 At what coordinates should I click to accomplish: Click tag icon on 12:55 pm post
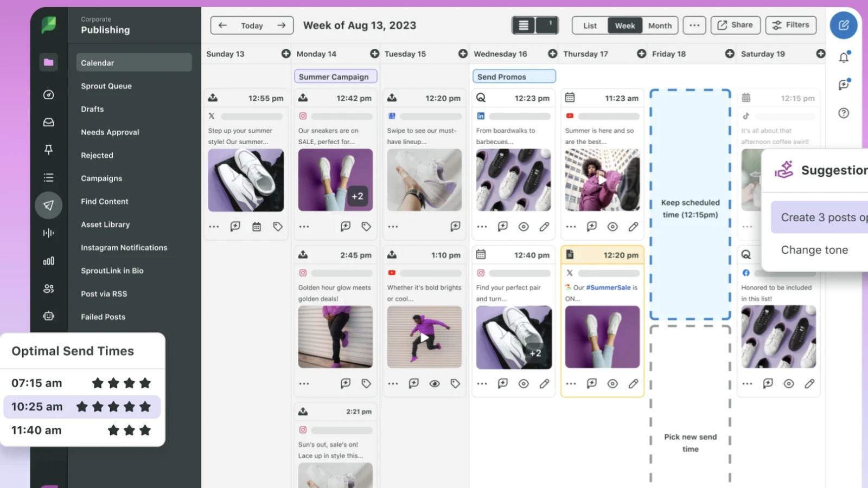point(278,227)
